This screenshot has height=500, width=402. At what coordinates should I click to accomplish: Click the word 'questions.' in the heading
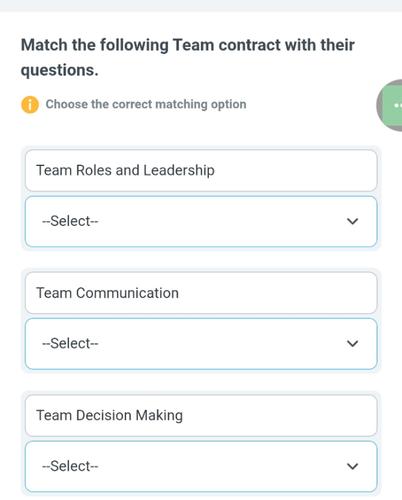[x=60, y=70]
